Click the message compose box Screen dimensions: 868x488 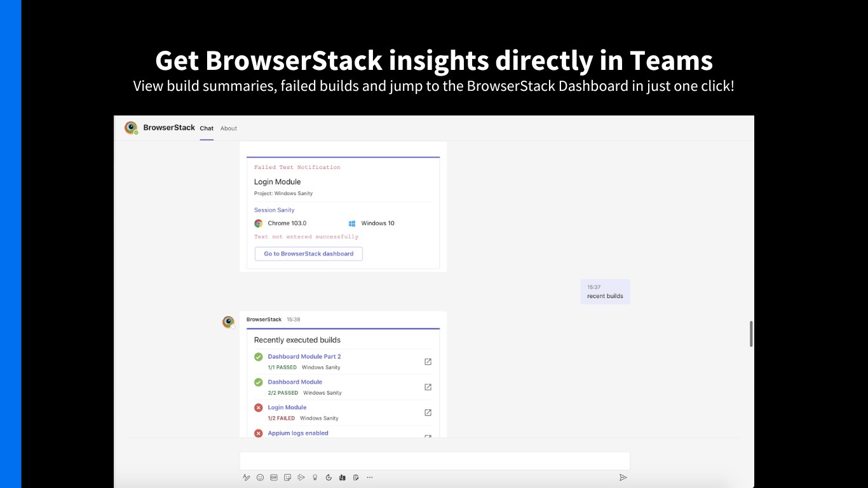[435, 461]
